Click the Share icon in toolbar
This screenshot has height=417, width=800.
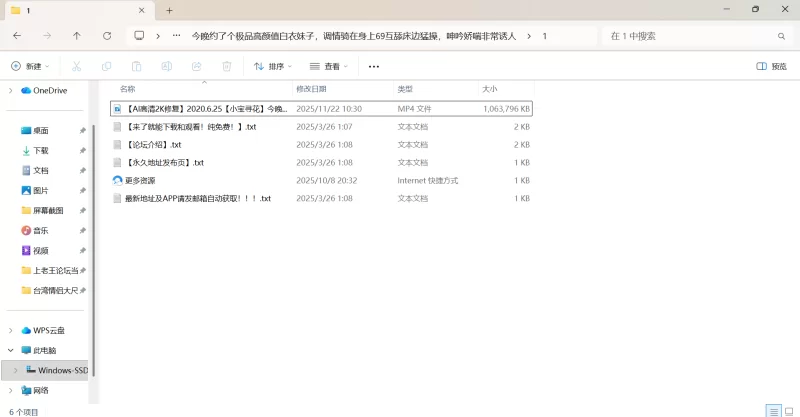pyautogui.click(x=197, y=66)
